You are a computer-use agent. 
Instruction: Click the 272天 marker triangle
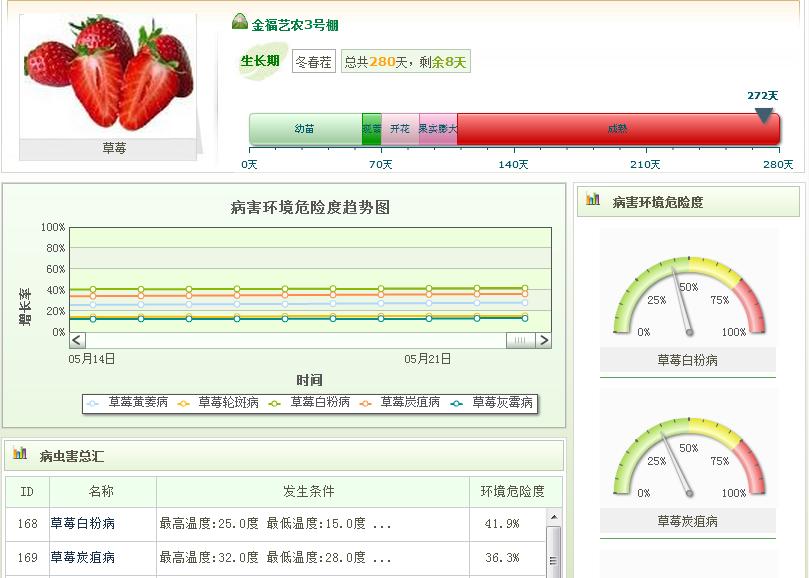[x=764, y=113]
